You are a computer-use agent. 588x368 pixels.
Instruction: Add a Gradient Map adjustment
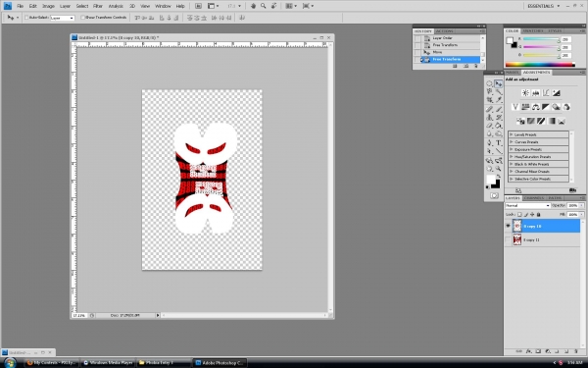[551, 121]
